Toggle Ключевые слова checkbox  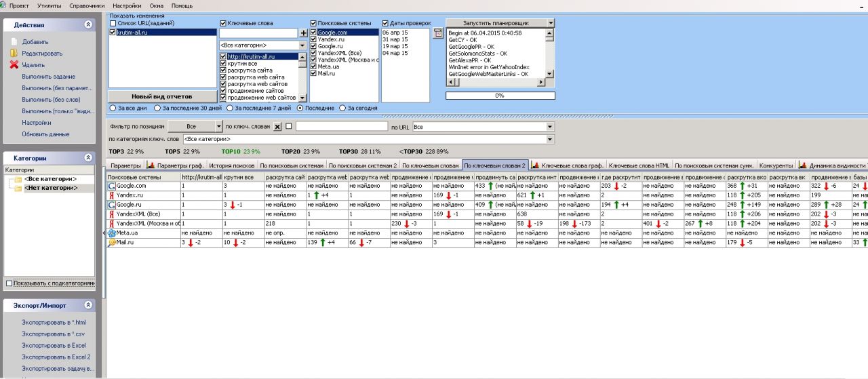coord(223,23)
